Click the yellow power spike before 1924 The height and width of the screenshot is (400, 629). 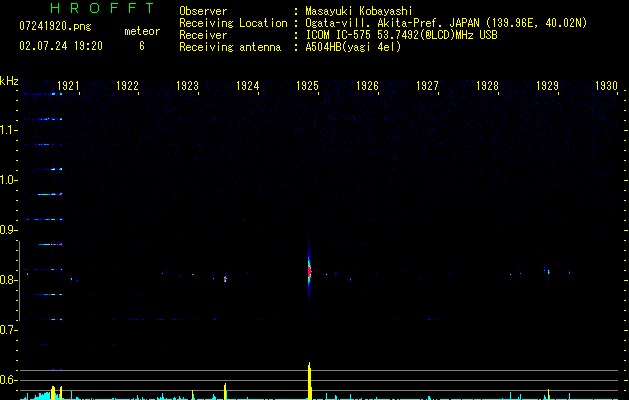tap(225, 392)
